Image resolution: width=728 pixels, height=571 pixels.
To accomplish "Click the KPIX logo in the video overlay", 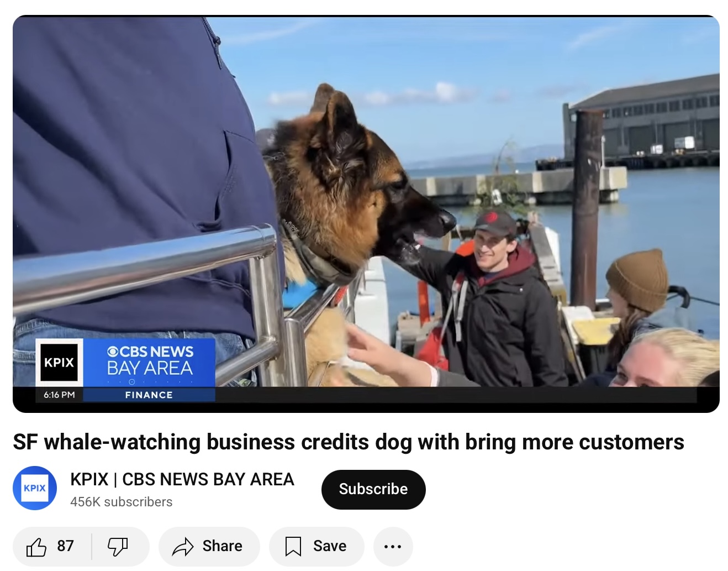I will [59, 363].
